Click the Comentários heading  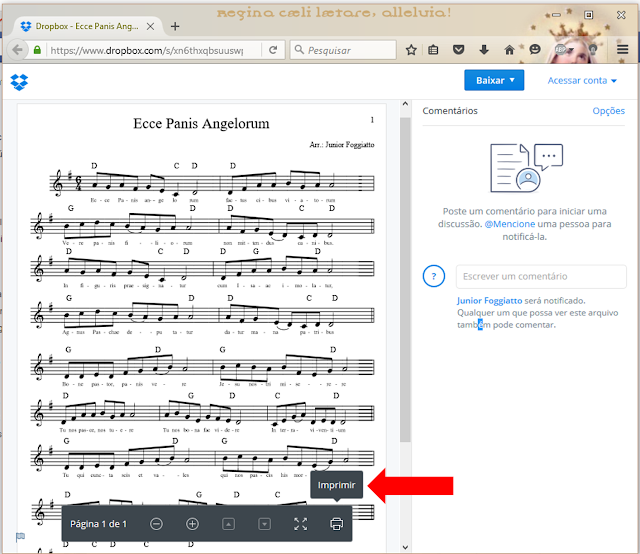pyautogui.click(x=450, y=111)
